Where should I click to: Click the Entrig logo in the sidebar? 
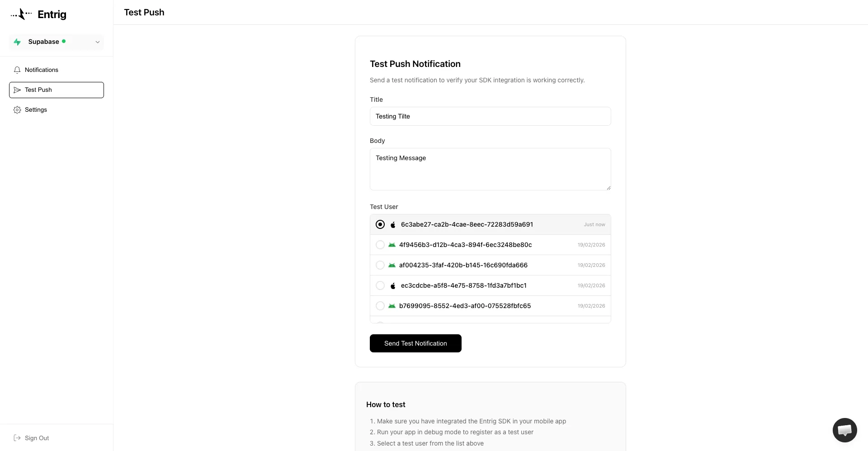[20, 14]
